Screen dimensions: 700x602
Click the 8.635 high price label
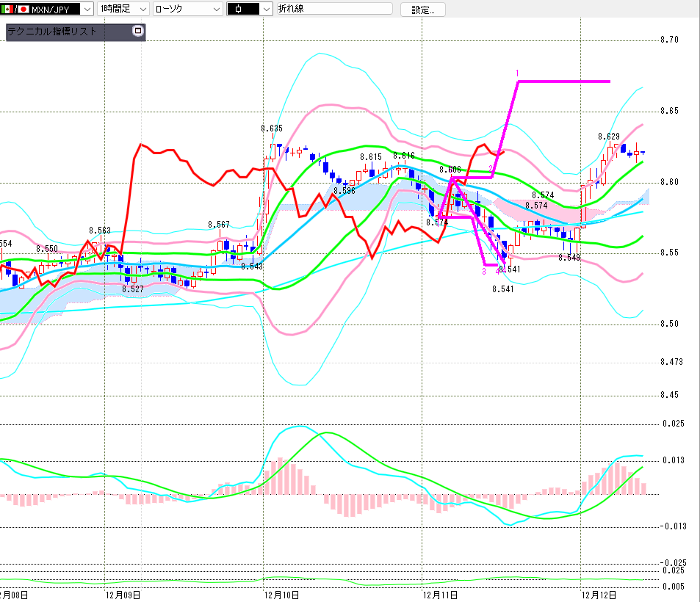coord(272,128)
